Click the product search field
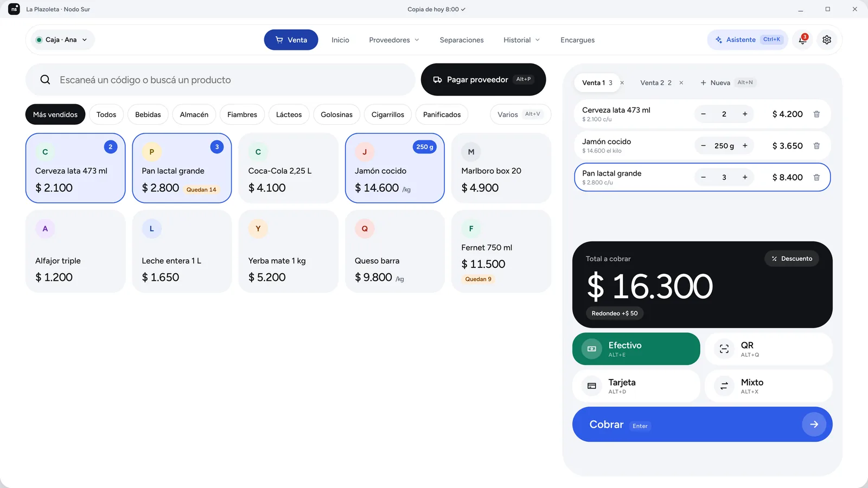 220,80
